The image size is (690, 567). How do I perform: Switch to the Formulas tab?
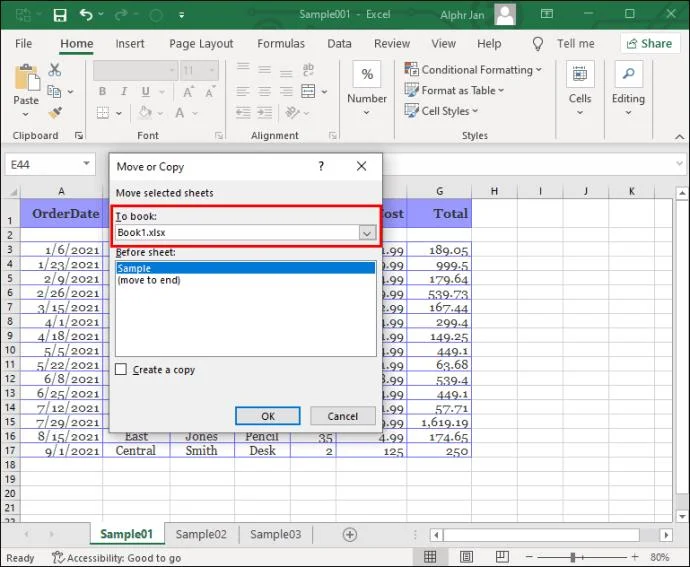coord(281,44)
